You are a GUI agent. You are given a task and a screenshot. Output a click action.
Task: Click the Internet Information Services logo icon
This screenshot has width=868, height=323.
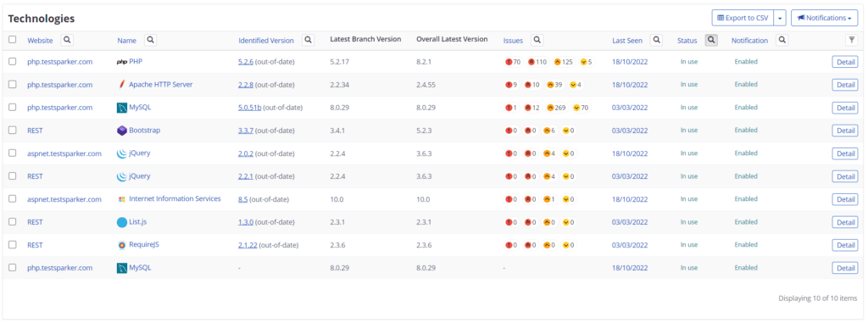pos(122,199)
